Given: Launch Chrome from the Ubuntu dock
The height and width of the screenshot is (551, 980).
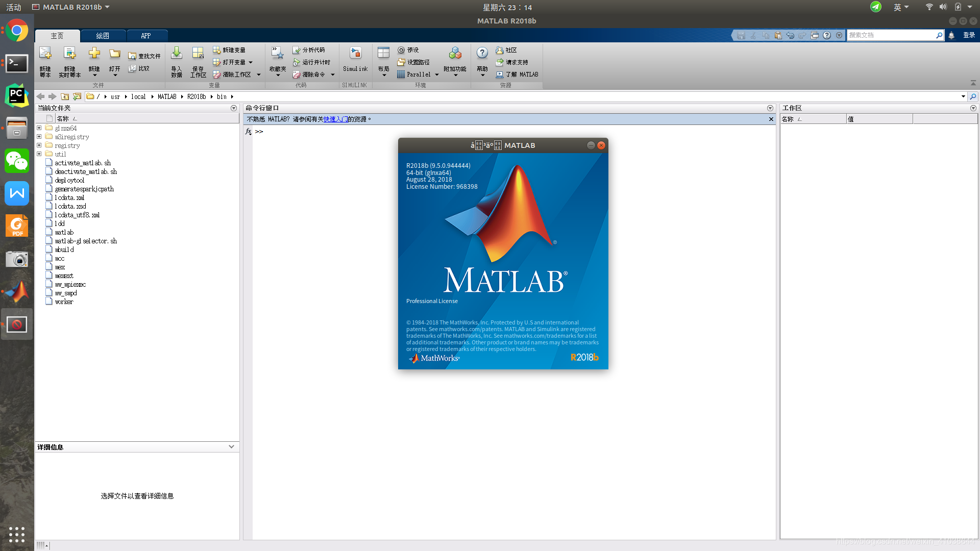Looking at the screenshot, I should pos(17,30).
